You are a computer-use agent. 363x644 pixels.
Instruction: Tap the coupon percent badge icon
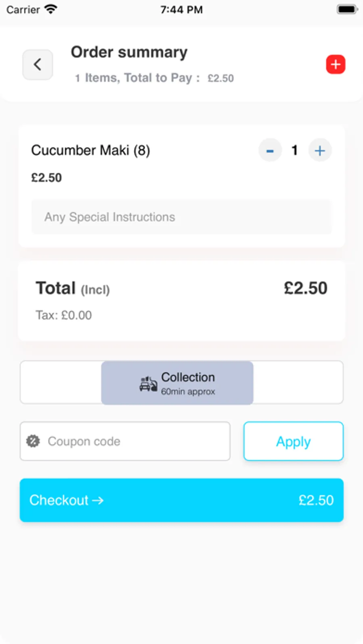tap(33, 441)
